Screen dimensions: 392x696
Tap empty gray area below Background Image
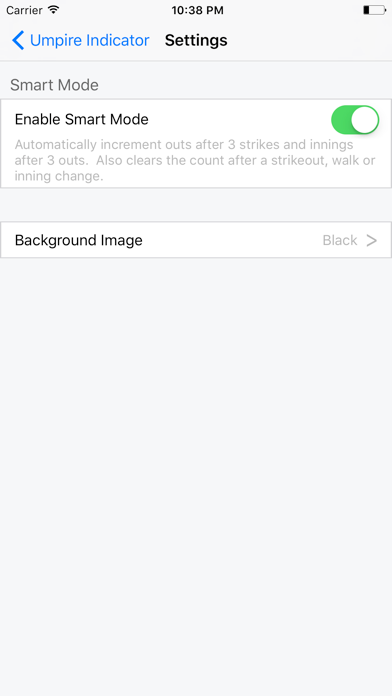tap(196, 475)
